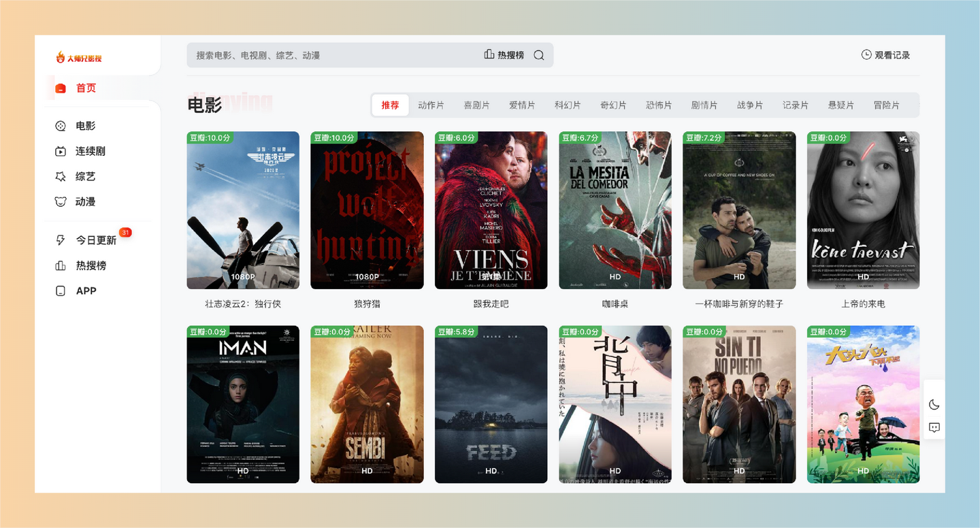Image resolution: width=980 pixels, height=528 pixels.
Task: Open the 剧情片 tab
Action: point(704,105)
